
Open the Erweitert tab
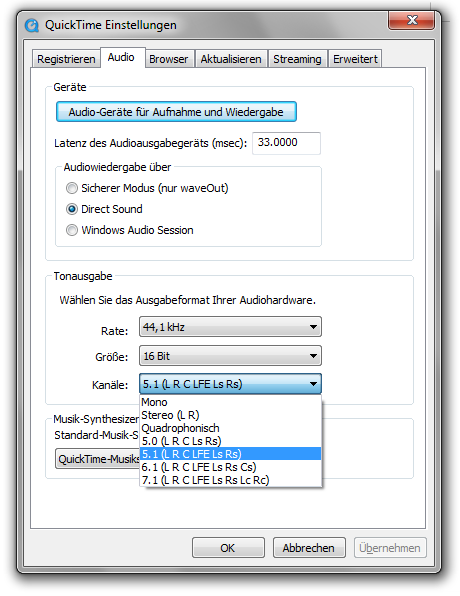click(x=355, y=59)
